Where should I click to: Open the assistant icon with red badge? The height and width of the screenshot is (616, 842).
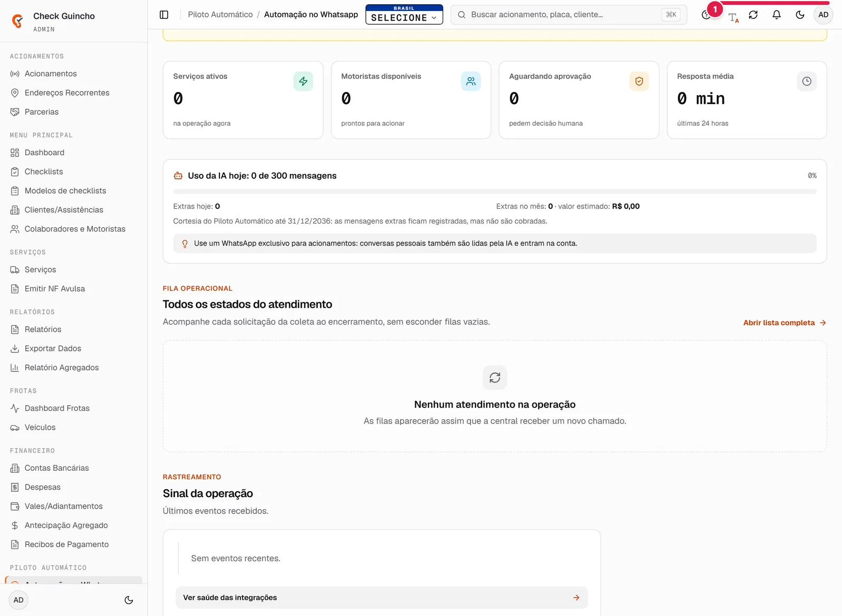tap(707, 15)
